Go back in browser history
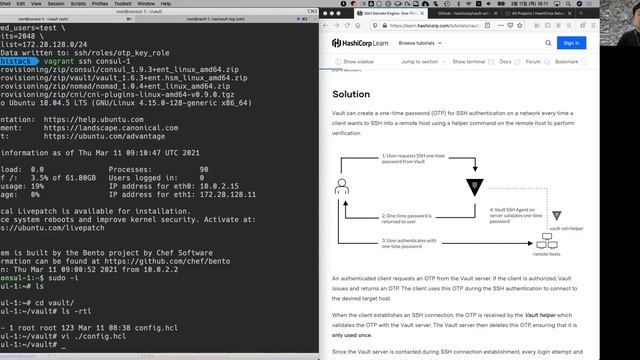The width and height of the screenshot is (640, 360). click(326, 25)
